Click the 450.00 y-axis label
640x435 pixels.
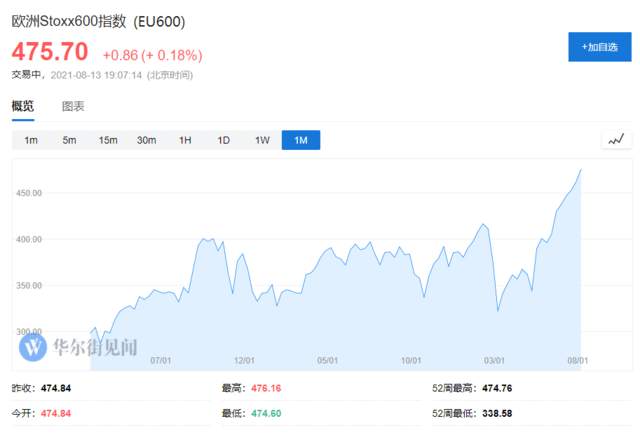(x=29, y=193)
